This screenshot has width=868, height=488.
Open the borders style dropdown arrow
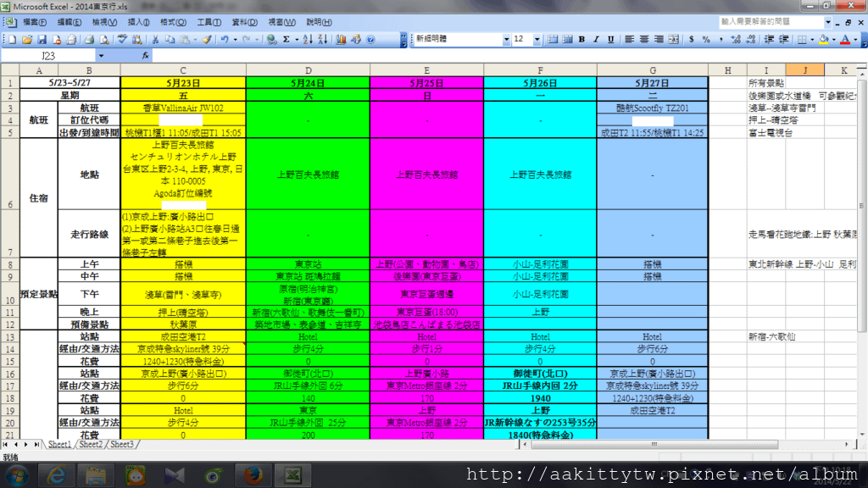pyautogui.click(x=812, y=39)
